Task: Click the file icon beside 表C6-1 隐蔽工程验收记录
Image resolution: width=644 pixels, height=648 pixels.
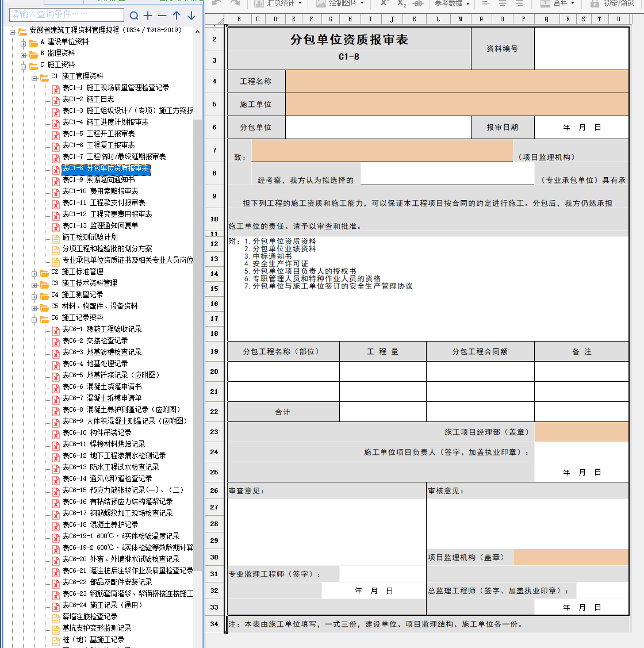Action: pos(56,331)
